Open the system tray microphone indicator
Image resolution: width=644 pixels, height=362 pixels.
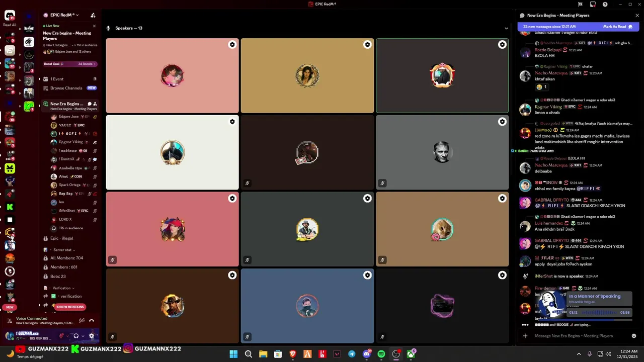(x=590, y=354)
